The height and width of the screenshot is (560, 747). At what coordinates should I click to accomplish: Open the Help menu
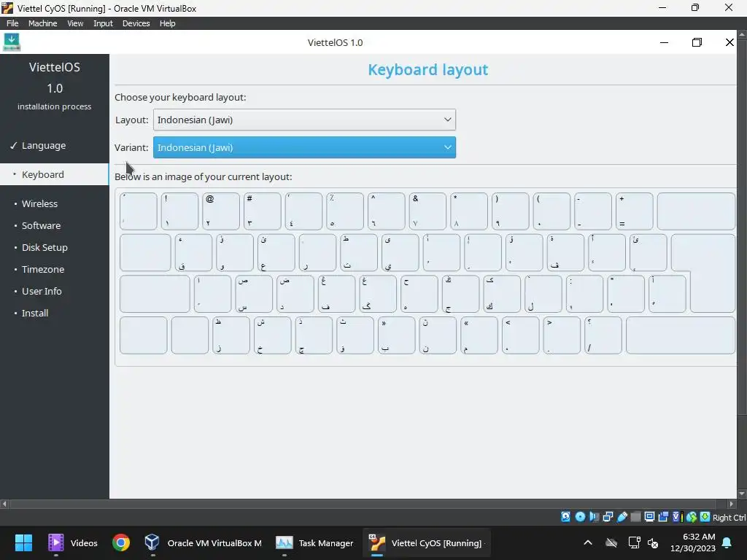167,23
